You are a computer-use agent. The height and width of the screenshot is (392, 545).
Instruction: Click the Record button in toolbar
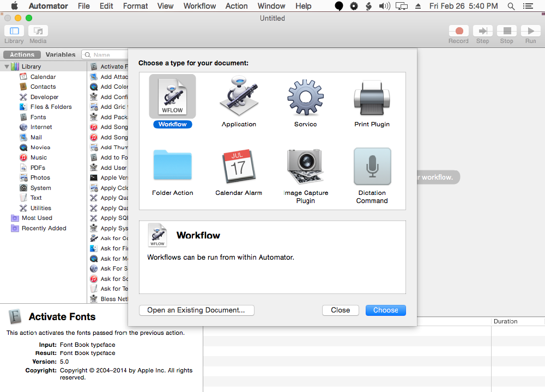pos(459,31)
